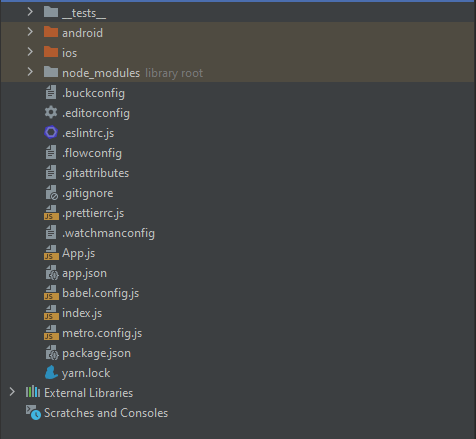Click the JSON file icon beside package.json
The image size is (476, 439).
pos(52,353)
